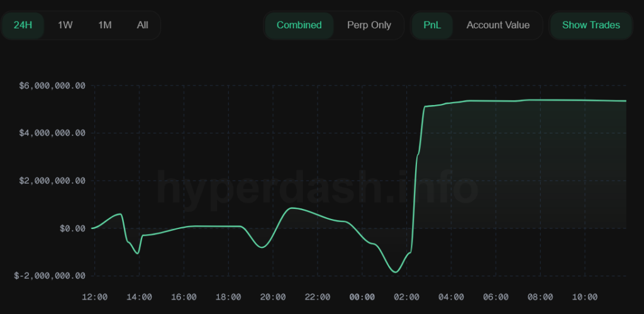Screen dimensions: 644x314
Task: Switch chart to Account Value
Action: tap(497, 25)
